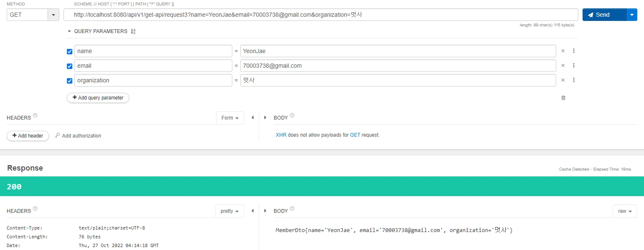Remove the organization query parameter
644x250 pixels.
click(563, 80)
